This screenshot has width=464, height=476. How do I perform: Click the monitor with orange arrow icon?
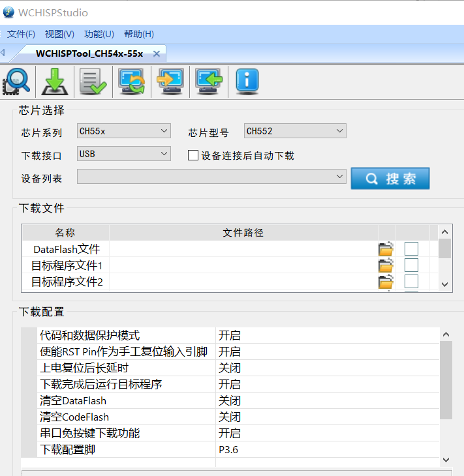pyautogui.click(x=170, y=82)
